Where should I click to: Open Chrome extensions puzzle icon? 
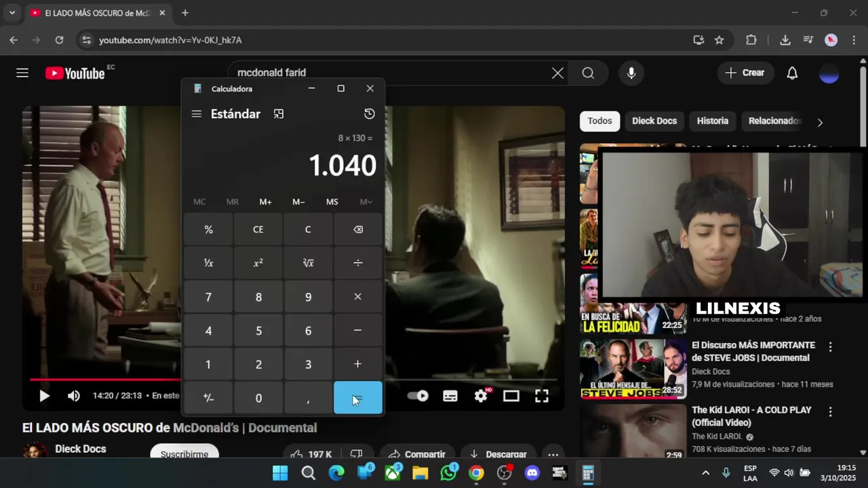click(751, 40)
